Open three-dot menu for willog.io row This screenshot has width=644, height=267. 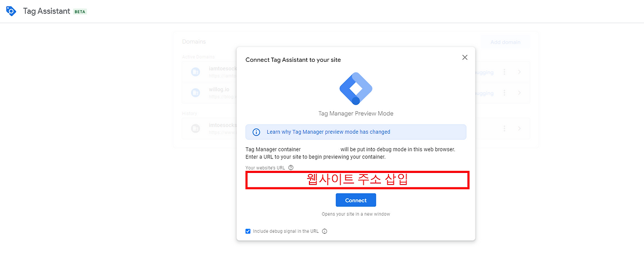click(504, 93)
